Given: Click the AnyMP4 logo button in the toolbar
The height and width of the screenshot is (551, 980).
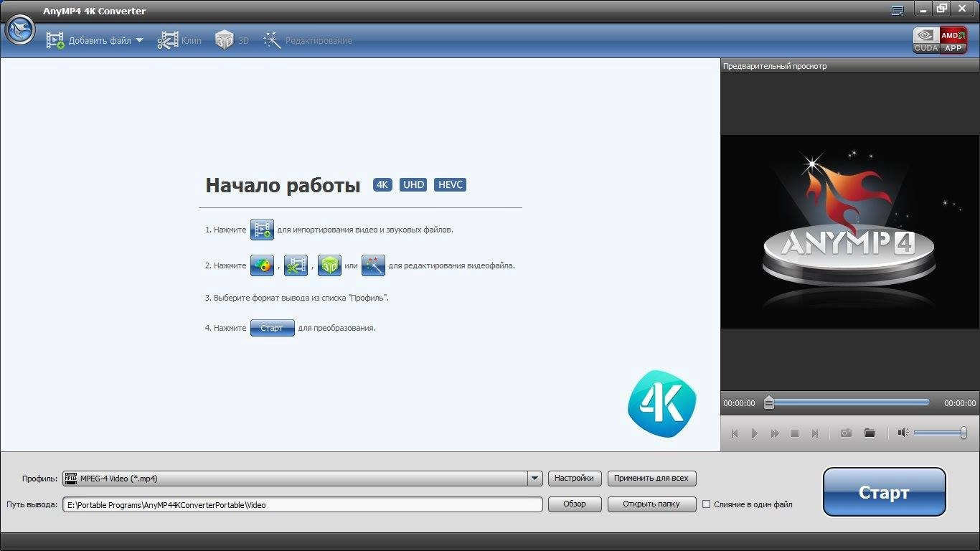Looking at the screenshot, I should pyautogui.click(x=20, y=29).
